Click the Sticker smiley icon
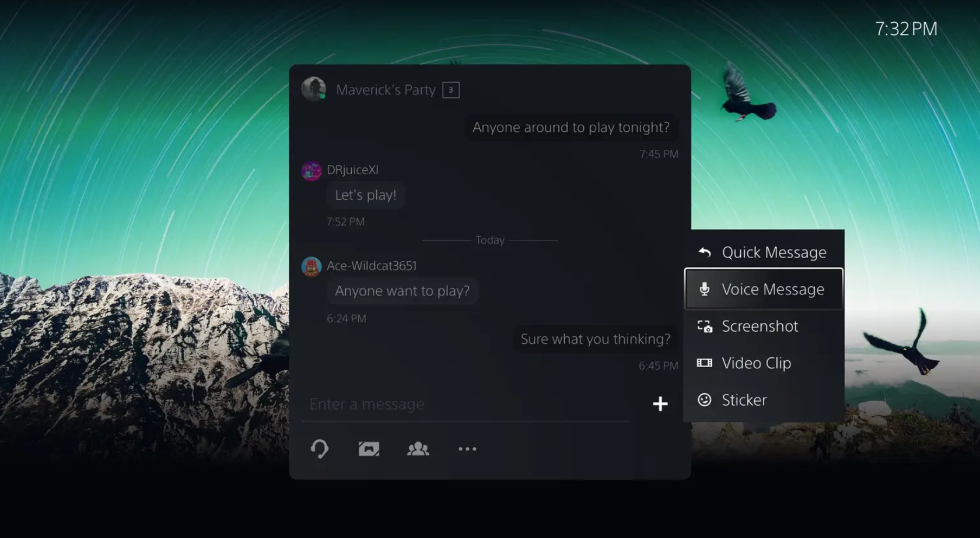Image resolution: width=980 pixels, height=538 pixels. [x=705, y=400]
